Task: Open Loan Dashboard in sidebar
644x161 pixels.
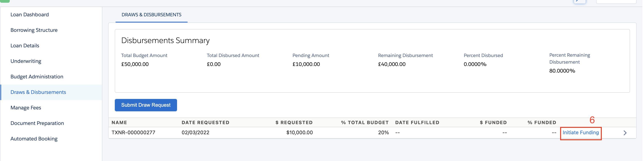Action: pos(30,15)
